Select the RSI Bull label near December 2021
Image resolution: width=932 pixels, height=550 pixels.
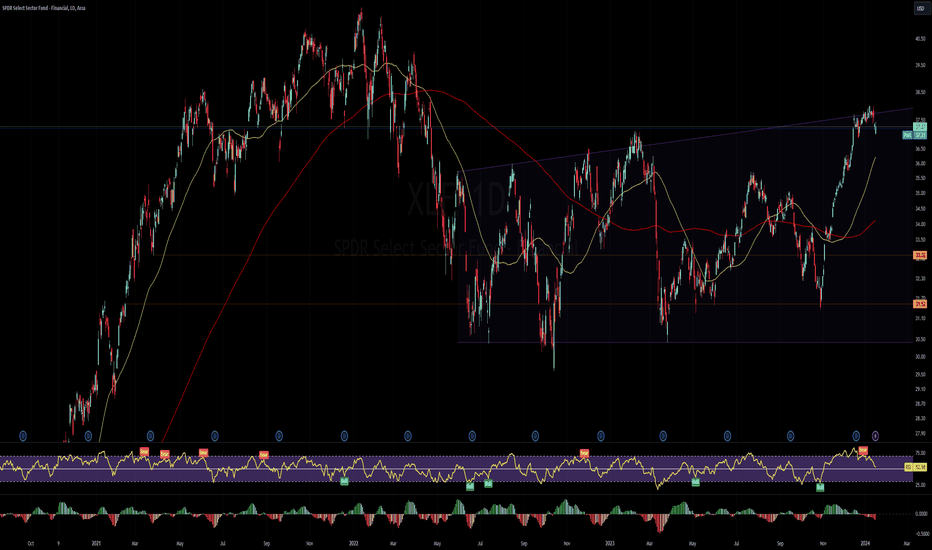point(344,481)
